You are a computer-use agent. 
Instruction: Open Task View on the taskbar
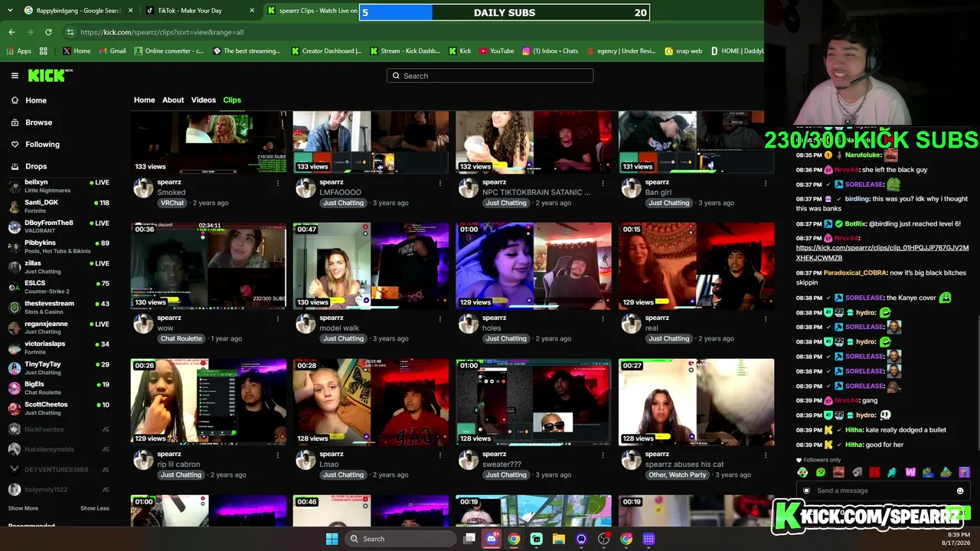pyautogui.click(x=469, y=539)
